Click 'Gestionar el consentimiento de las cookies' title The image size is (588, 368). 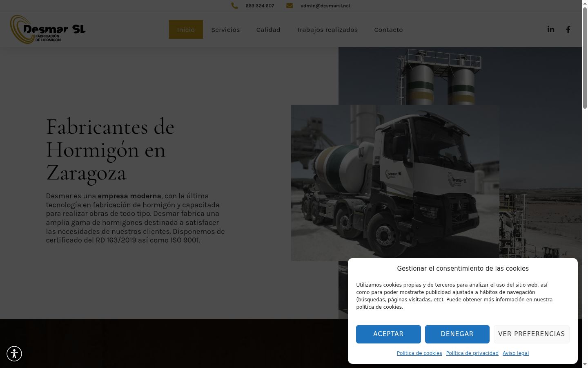(463, 269)
